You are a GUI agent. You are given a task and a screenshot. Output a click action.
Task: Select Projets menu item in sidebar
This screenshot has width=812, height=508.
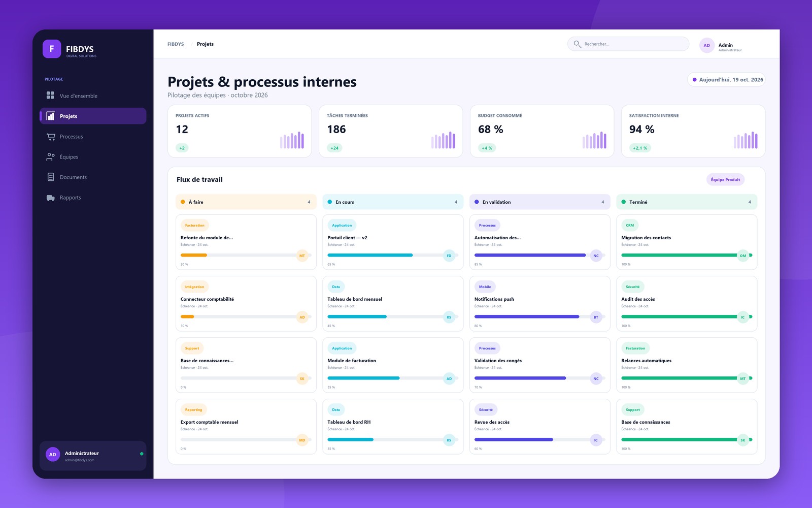tap(93, 116)
